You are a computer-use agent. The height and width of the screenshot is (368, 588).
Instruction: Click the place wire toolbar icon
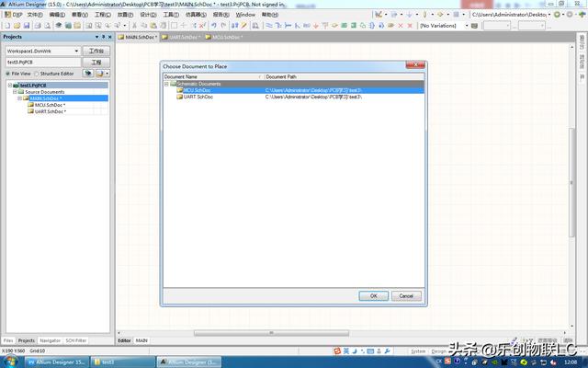pos(269,26)
